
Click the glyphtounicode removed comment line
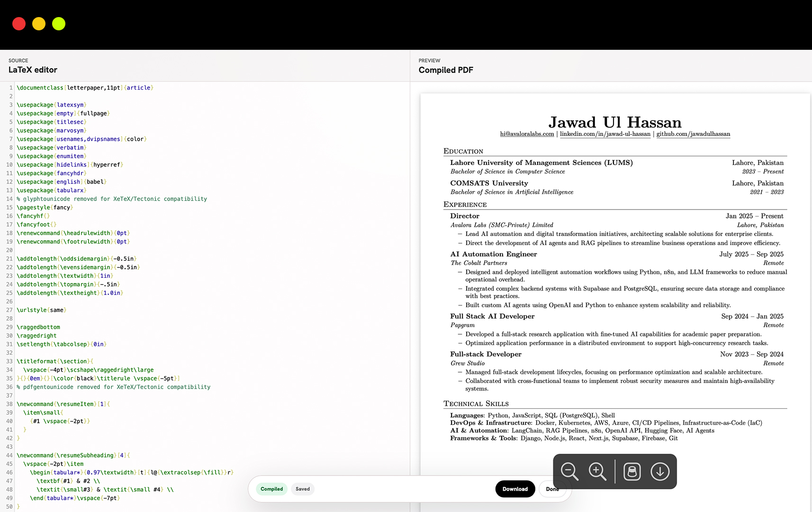pos(112,199)
